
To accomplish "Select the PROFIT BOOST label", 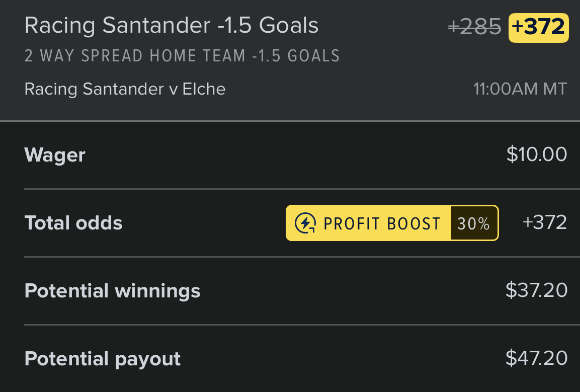I will (x=382, y=223).
